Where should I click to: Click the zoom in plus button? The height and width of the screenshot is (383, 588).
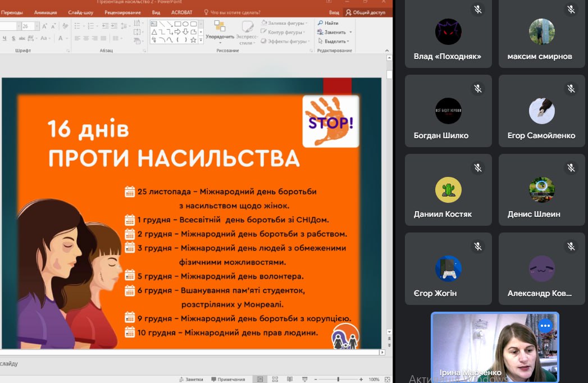click(361, 379)
